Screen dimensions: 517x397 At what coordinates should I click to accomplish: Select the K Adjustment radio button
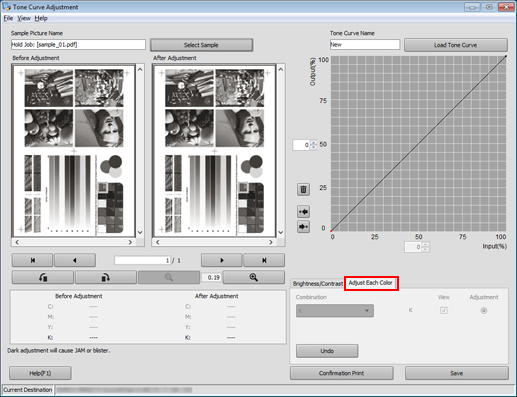[x=484, y=310]
